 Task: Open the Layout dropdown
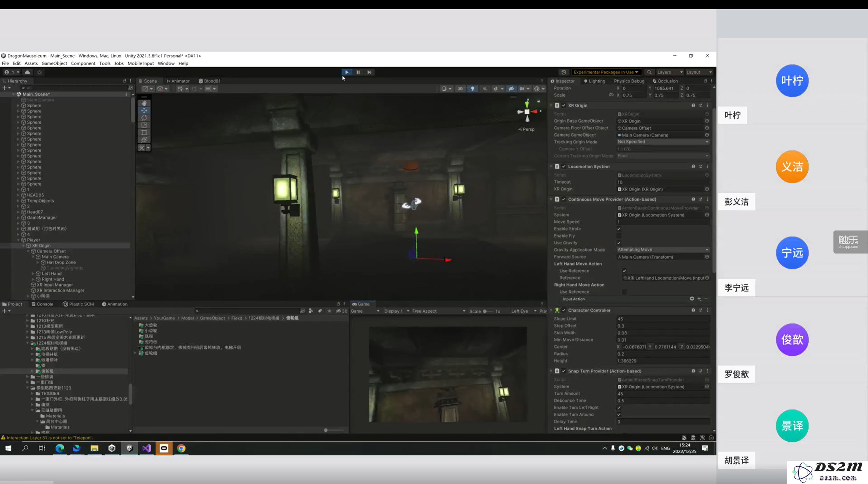699,72
